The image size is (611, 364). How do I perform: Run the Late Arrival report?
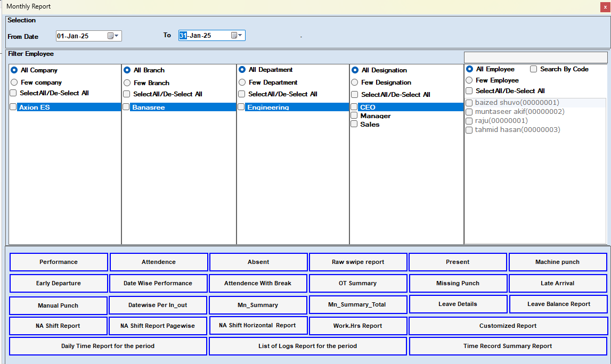pyautogui.click(x=558, y=283)
